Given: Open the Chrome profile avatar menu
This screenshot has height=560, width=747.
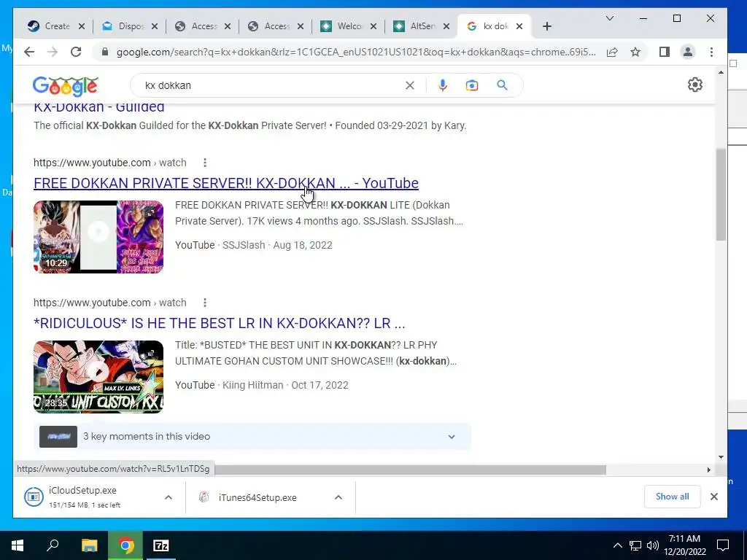Looking at the screenshot, I should (x=688, y=52).
